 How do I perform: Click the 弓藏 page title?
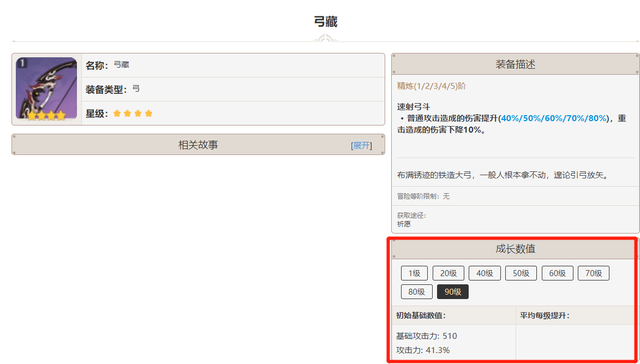(325, 22)
